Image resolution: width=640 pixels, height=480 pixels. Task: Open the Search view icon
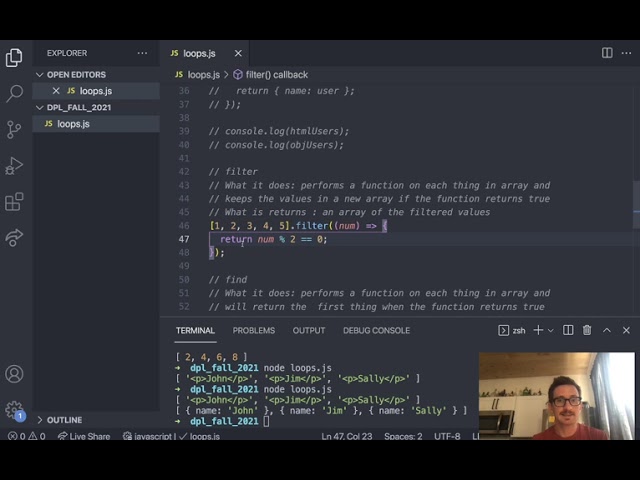point(14,93)
